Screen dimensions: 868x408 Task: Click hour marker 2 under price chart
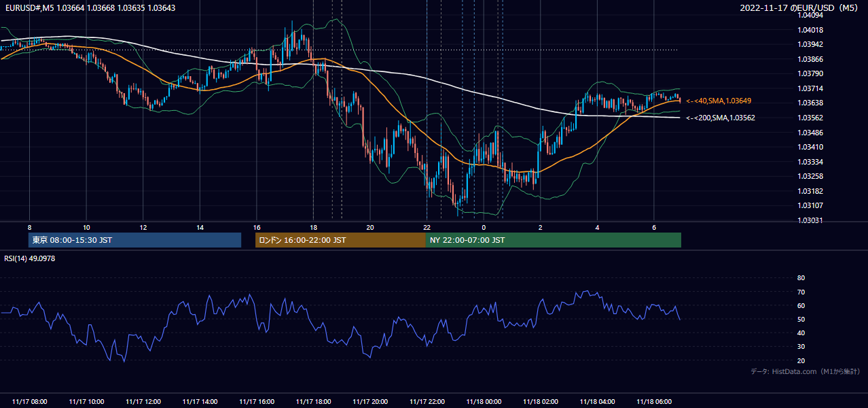tap(541, 227)
